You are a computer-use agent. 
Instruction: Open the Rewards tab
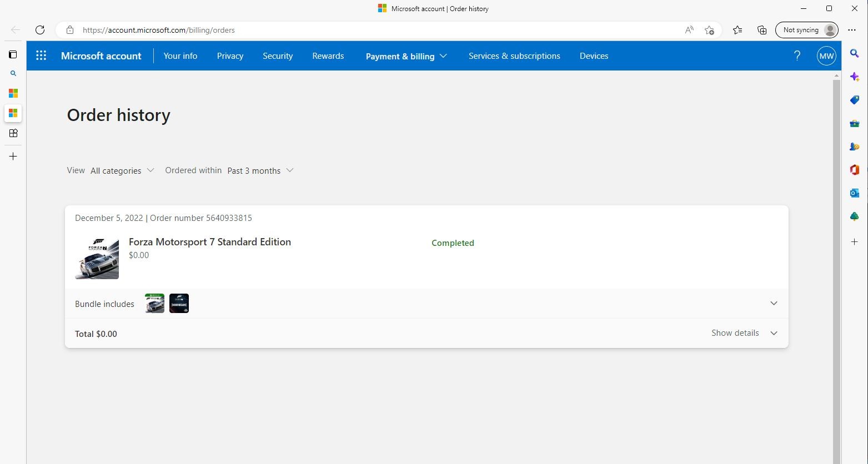(328, 56)
